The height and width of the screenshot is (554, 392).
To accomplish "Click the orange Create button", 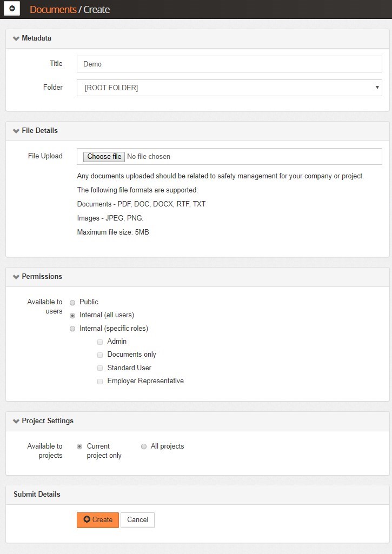I will 98,520.
